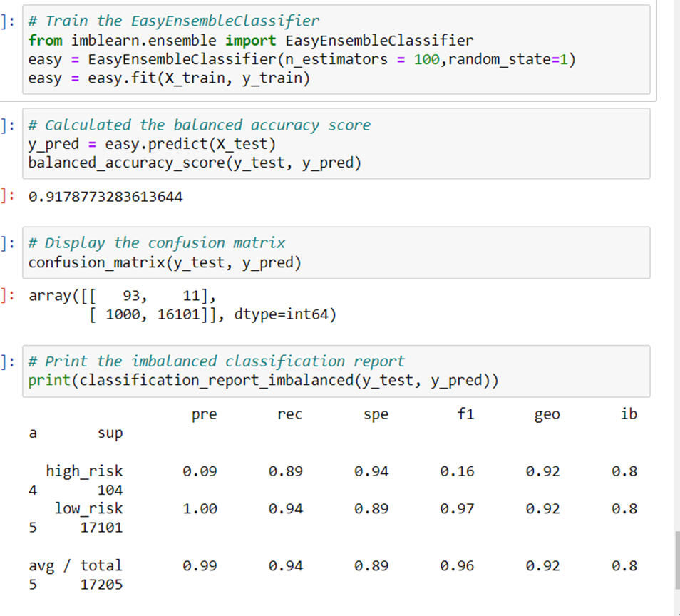
Task: Click the "geo" column header
Action: click(547, 415)
